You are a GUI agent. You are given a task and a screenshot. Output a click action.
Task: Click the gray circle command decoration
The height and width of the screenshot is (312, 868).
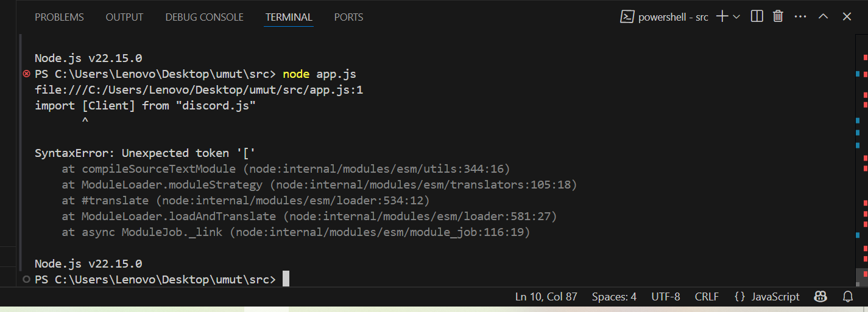26,279
